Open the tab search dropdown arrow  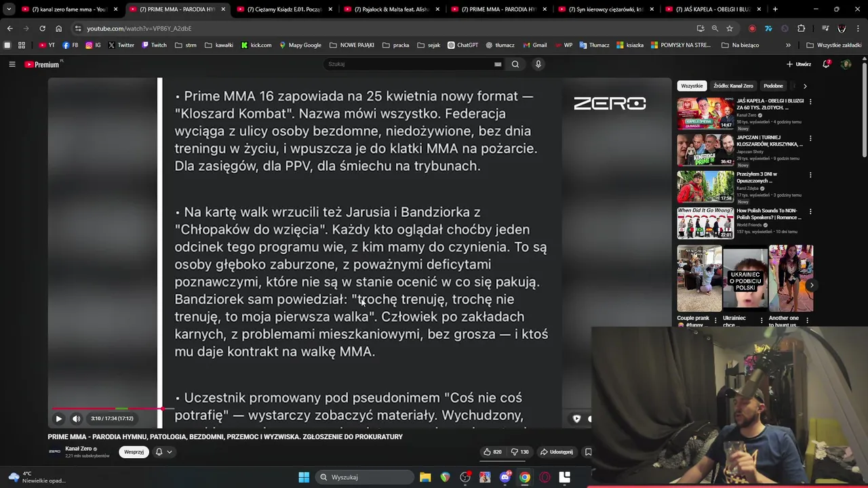point(9,9)
